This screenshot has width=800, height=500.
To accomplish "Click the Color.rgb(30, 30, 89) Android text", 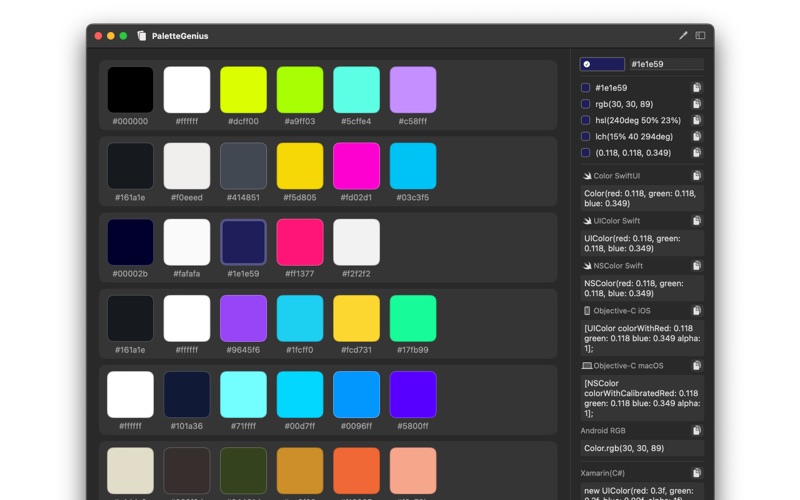I will click(624, 448).
